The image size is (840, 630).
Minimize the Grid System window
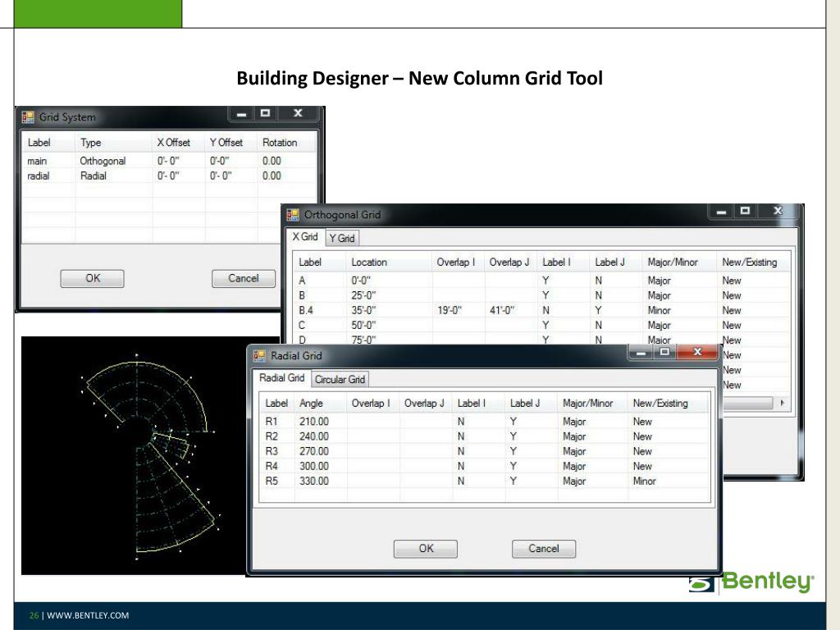(x=241, y=113)
